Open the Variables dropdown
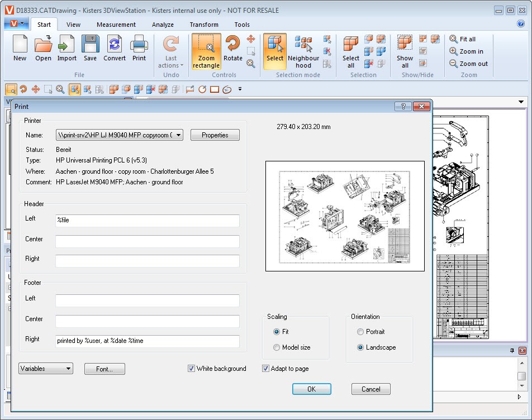This screenshot has width=532, height=420. pyautogui.click(x=46, y=369)
